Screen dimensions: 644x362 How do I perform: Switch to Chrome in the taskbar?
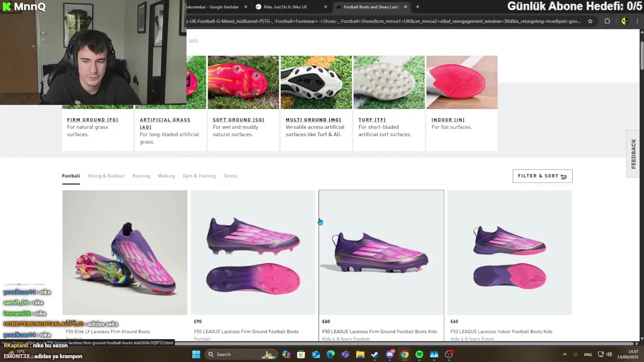(405, 354)
